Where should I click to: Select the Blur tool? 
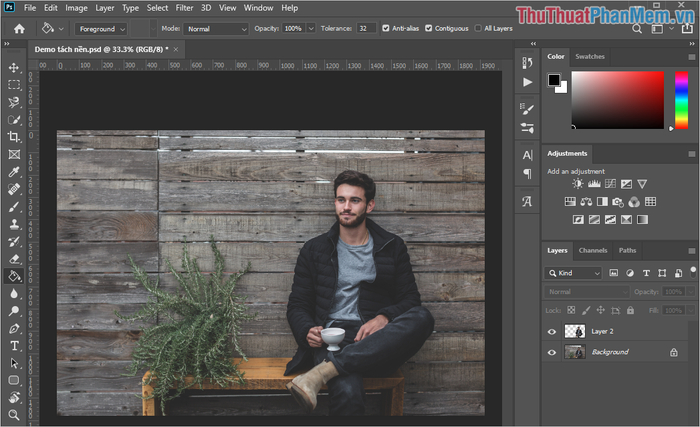(14, 293)
